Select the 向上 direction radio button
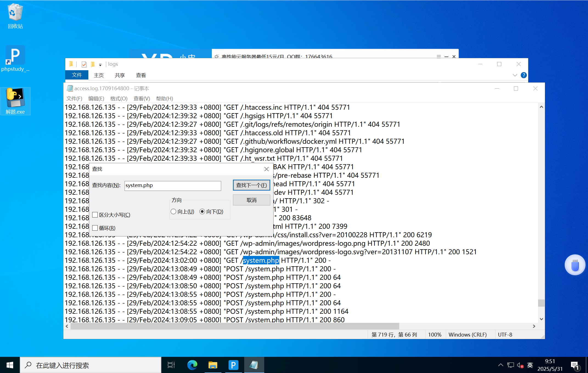Image resolution: width=588 pixels, height=373 pixels. (x=173, y=211)
